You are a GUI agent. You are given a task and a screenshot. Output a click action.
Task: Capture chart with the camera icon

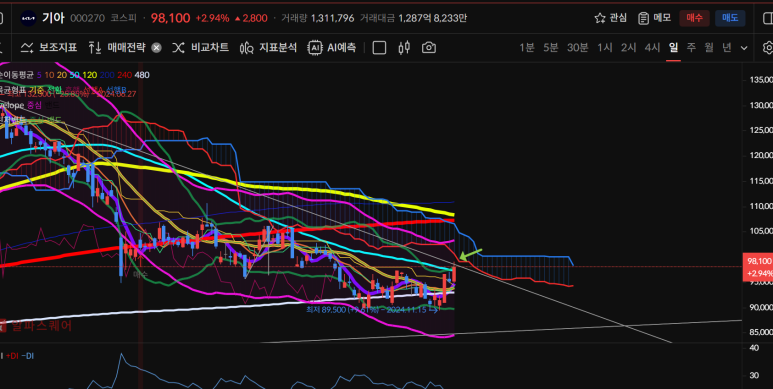429,48
